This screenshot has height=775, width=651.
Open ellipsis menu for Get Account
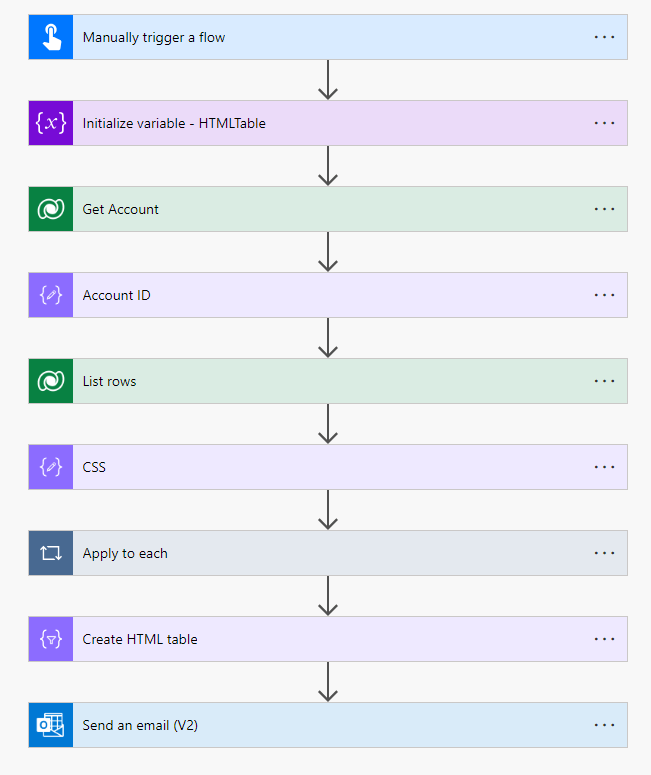point(604,209)
